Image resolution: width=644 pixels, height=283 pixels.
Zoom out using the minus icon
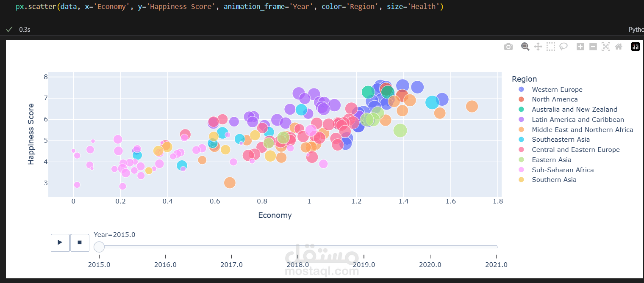click(593, 47)
